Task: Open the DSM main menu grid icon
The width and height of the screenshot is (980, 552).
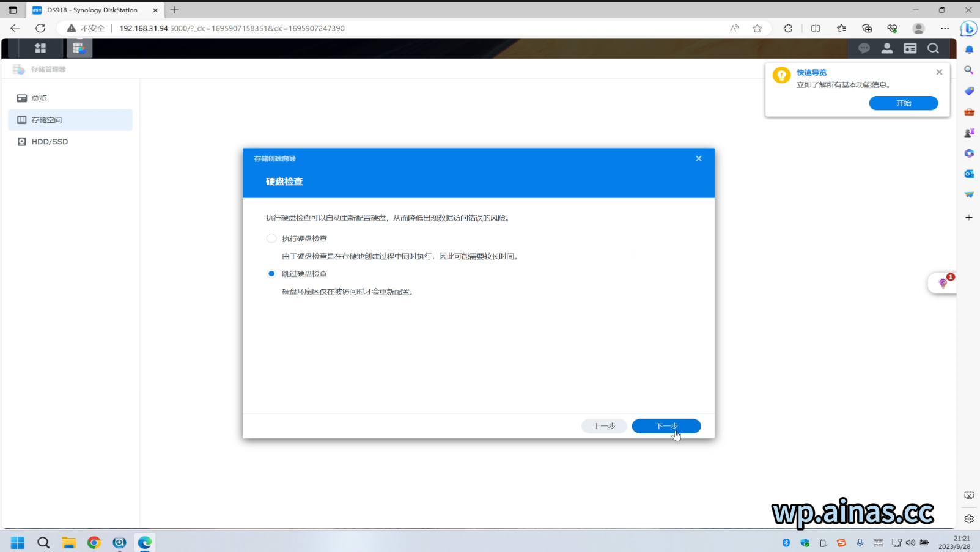Action: 40,48
